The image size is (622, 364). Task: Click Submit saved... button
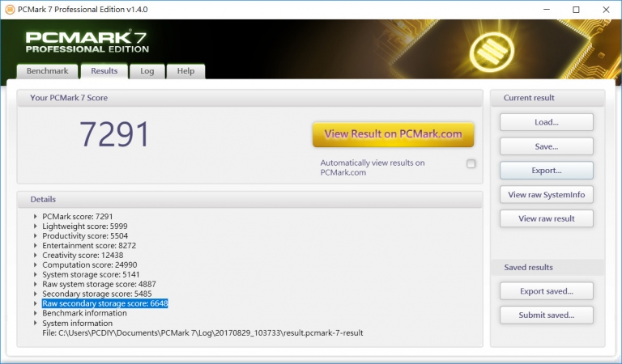point(547,315)
